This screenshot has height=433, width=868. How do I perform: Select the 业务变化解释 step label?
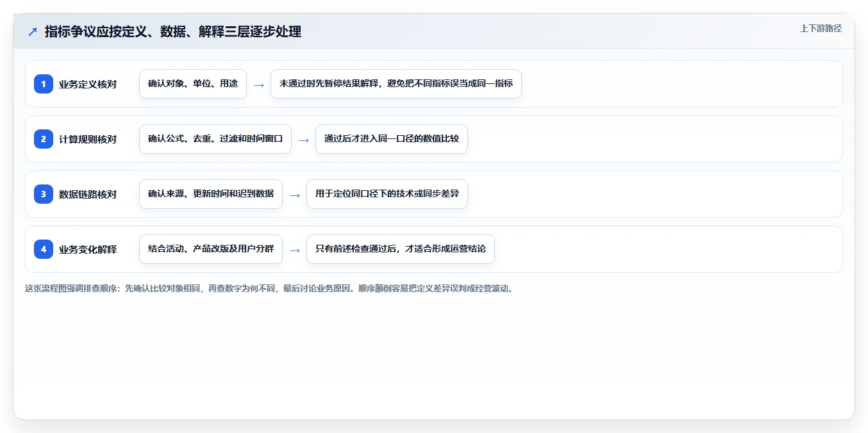88,249
